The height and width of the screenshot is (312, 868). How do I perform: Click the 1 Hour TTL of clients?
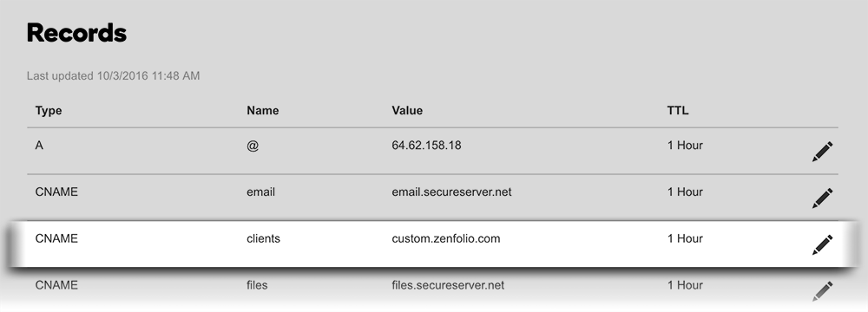[x=685, y=239]
